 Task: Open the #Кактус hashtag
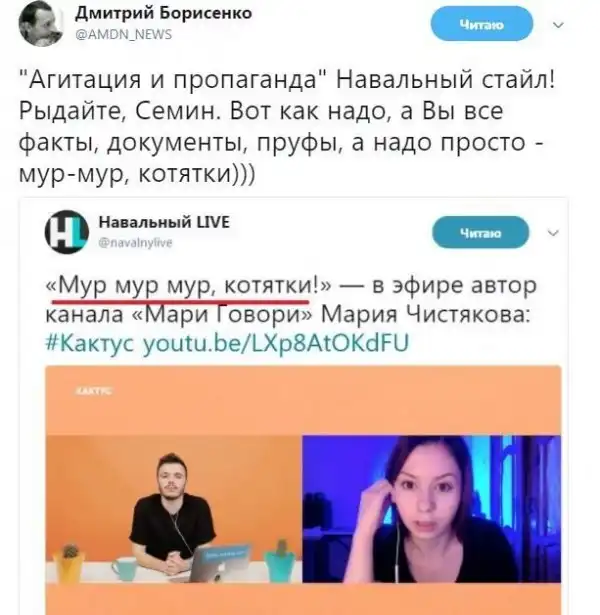[x=90, y=342]
